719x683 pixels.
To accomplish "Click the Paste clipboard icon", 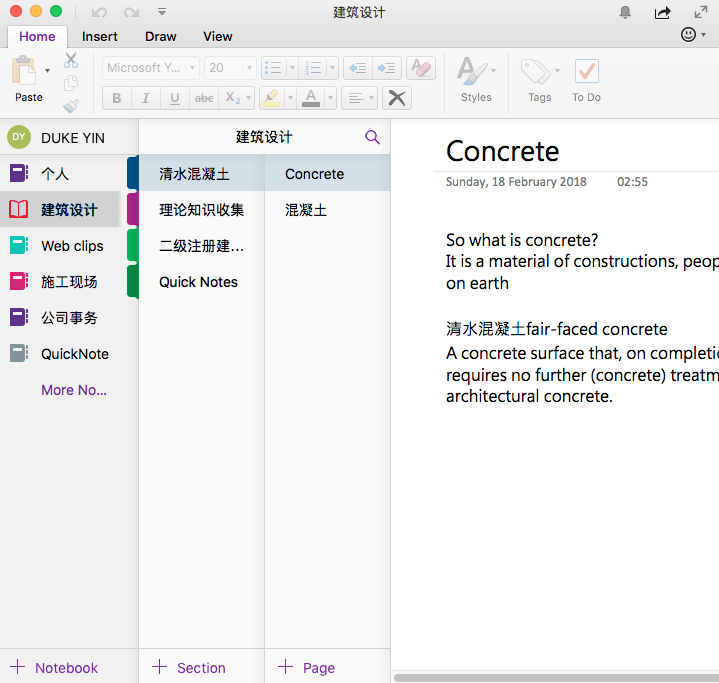I will pos(24,70).
